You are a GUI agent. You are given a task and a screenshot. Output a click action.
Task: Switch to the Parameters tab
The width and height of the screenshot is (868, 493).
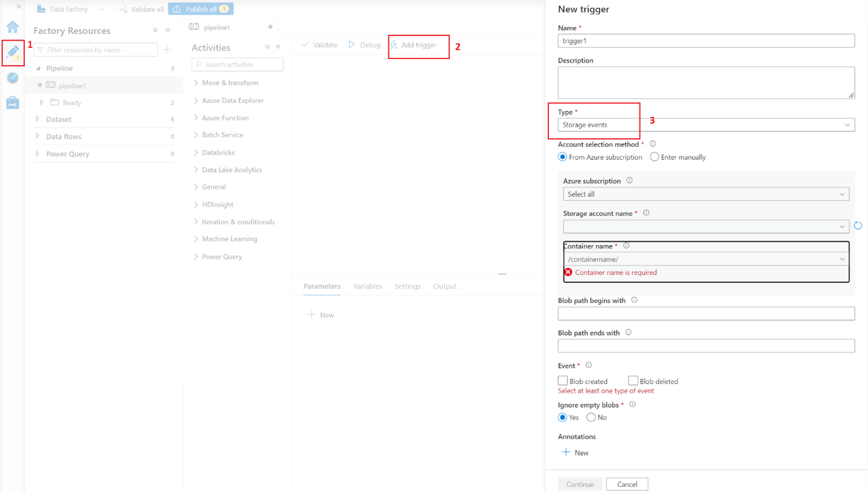coord(322,286)
